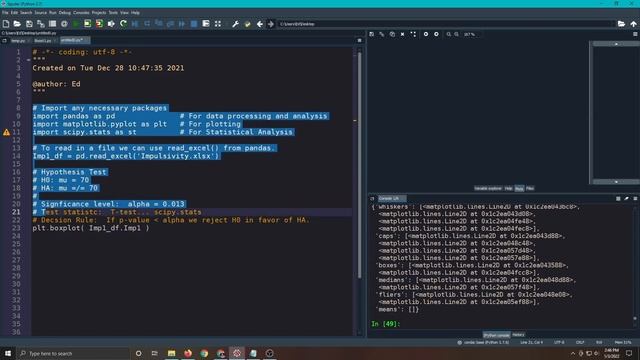Switch to the History tab
The width and height of the screenshot is (640, 360).
pos(518,335)
